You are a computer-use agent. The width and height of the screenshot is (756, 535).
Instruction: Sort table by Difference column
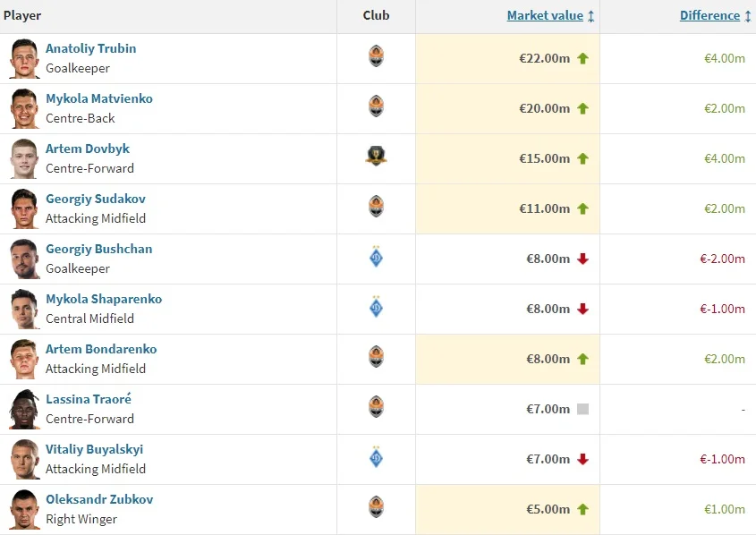[x=709, y=15]
